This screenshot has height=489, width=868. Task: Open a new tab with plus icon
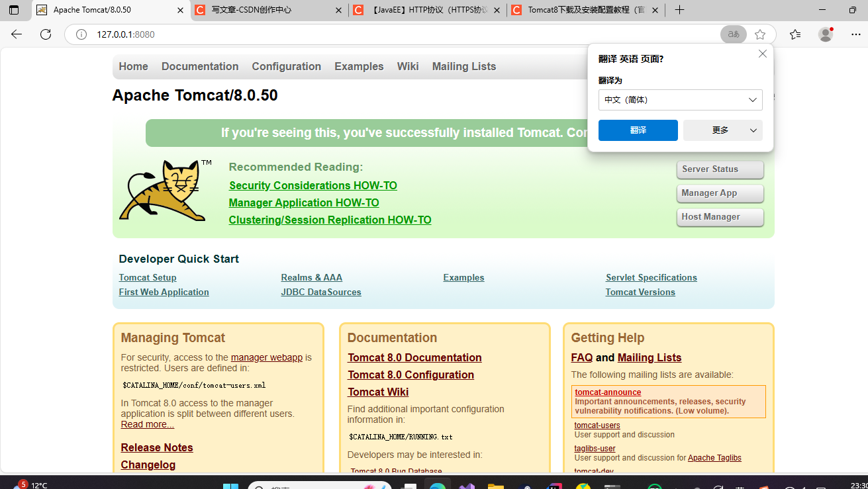(x=679, y=10)
